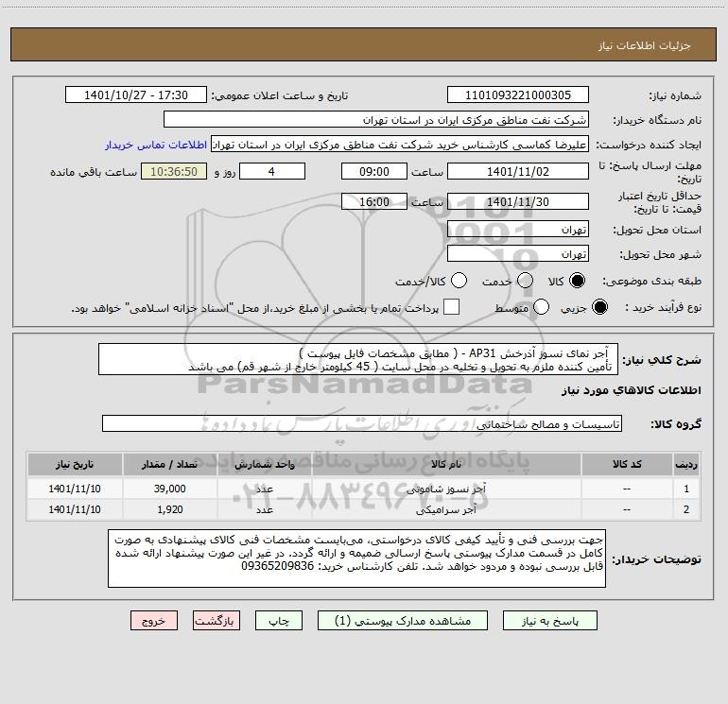Click the announcement date field 1401/10/27 - 17:30
Screen dimensions: 728x704
pos(136,95)
